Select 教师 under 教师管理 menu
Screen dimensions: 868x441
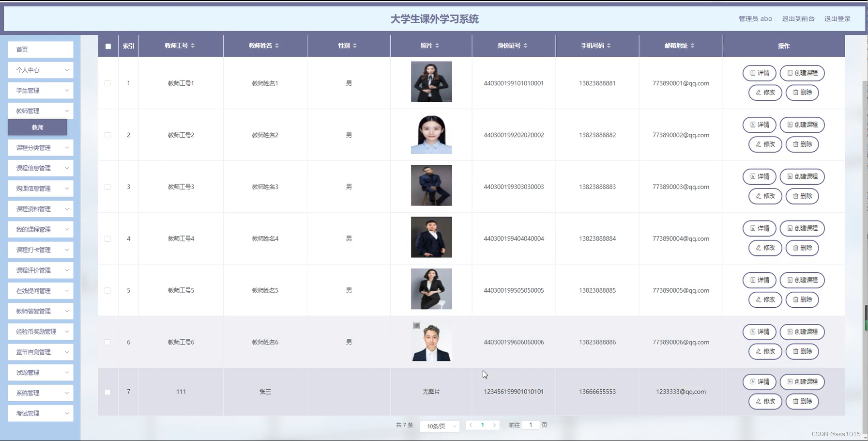[37, 127]
